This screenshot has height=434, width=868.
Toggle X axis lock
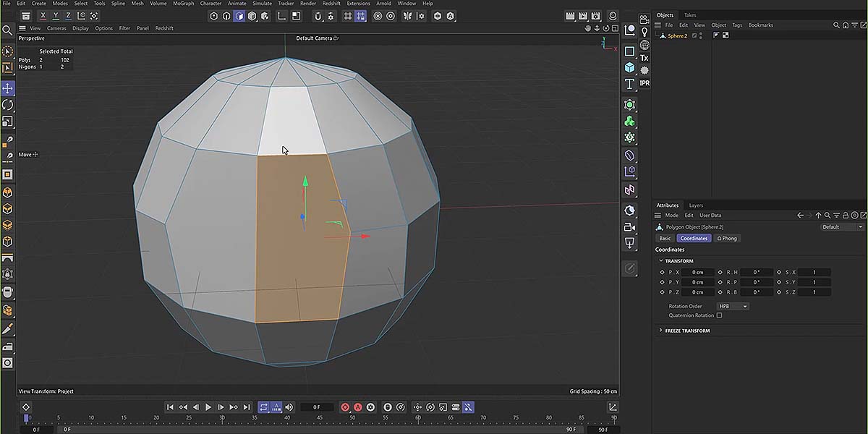coord(43,16)
